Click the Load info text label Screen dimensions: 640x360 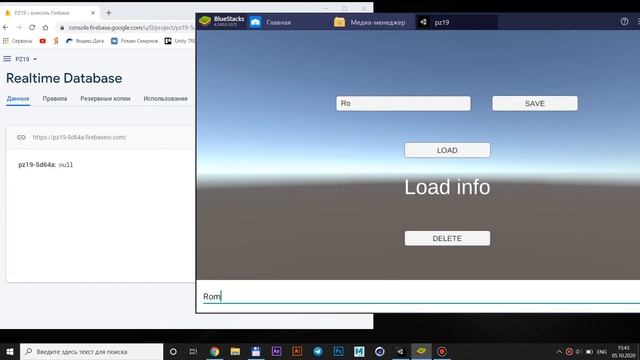point(447,187)
